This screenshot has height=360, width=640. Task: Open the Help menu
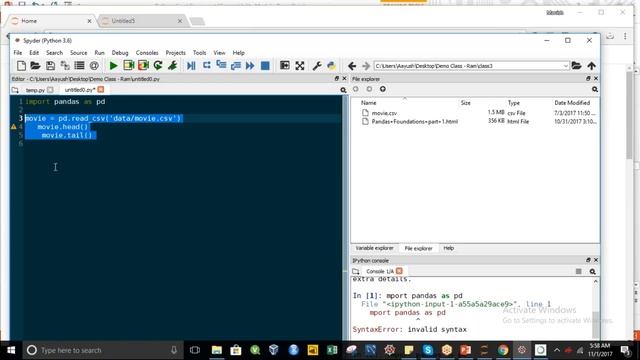pyautogui.click(x=238, y=53)
